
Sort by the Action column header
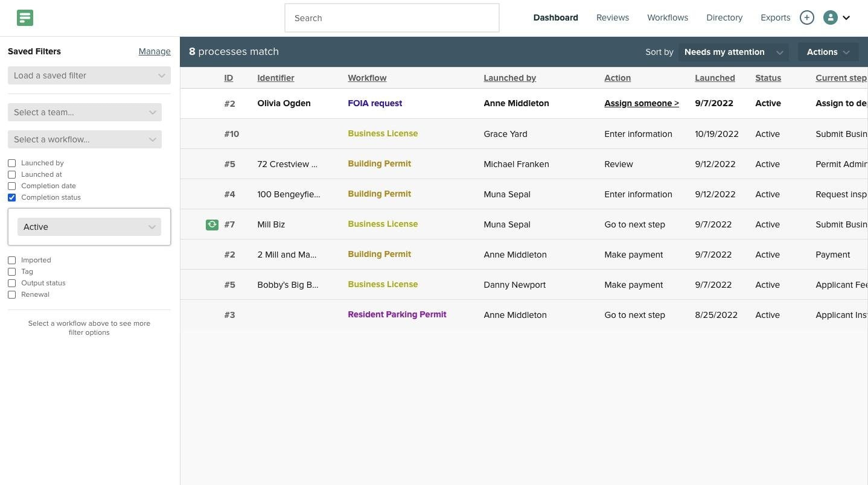pyautogui.click(x=617, y=78)
